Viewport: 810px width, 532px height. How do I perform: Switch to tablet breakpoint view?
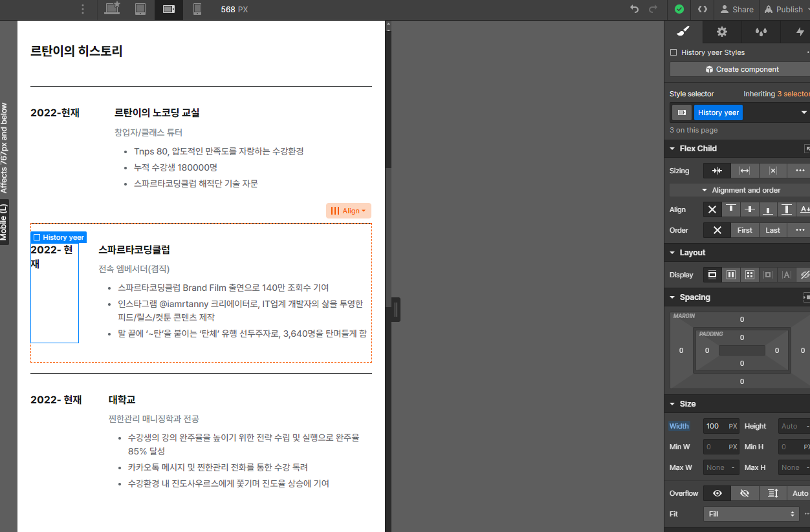coord(140,9)
